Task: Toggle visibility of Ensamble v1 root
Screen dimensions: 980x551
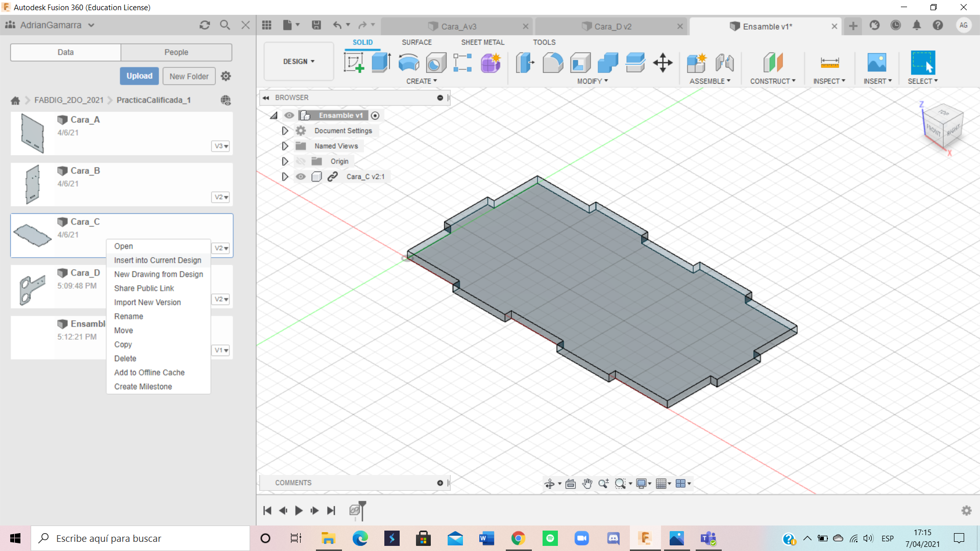Action: click(289, 115)
